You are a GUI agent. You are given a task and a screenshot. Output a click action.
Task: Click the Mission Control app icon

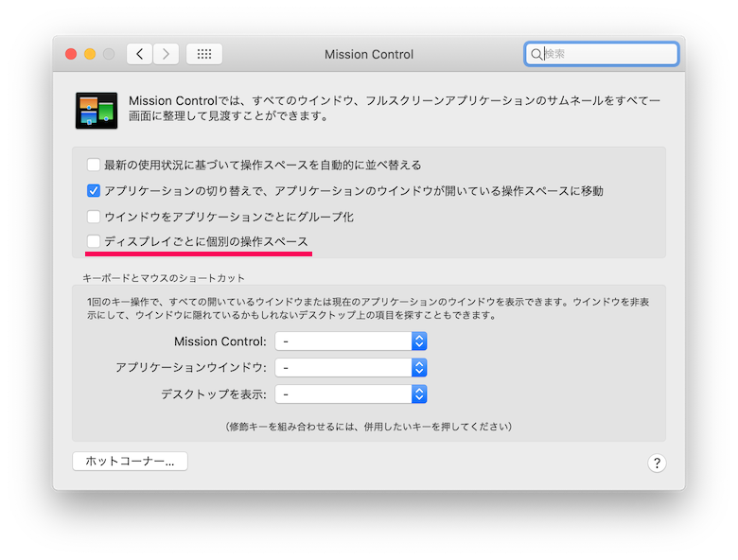tap(97, 111)
